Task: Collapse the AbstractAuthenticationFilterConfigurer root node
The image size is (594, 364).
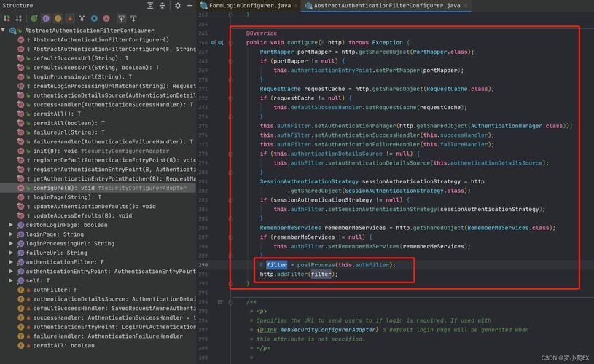Action: tap(4, 31)
